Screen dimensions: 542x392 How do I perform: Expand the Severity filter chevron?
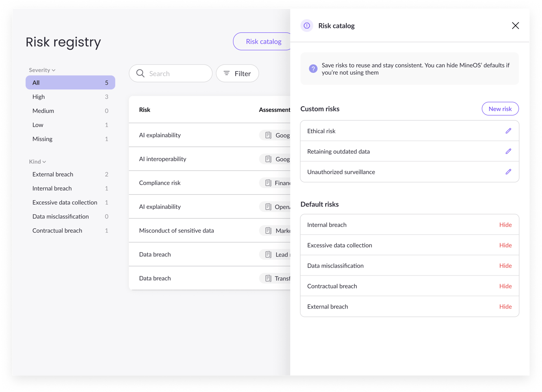click(54, 70)
